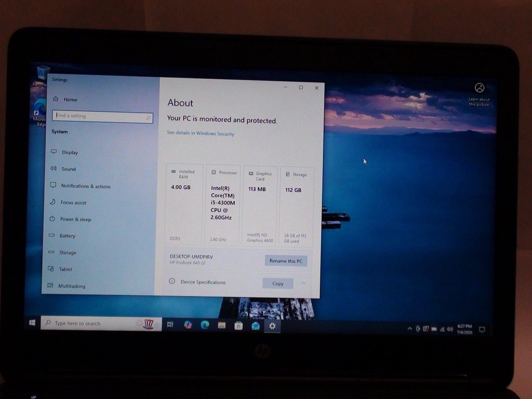Select Battery in the sidebar

[62, 235]
